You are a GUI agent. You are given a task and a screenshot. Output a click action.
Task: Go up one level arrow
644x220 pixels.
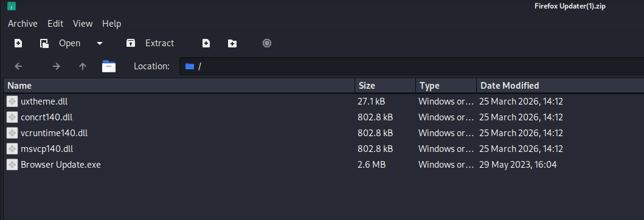83,66
